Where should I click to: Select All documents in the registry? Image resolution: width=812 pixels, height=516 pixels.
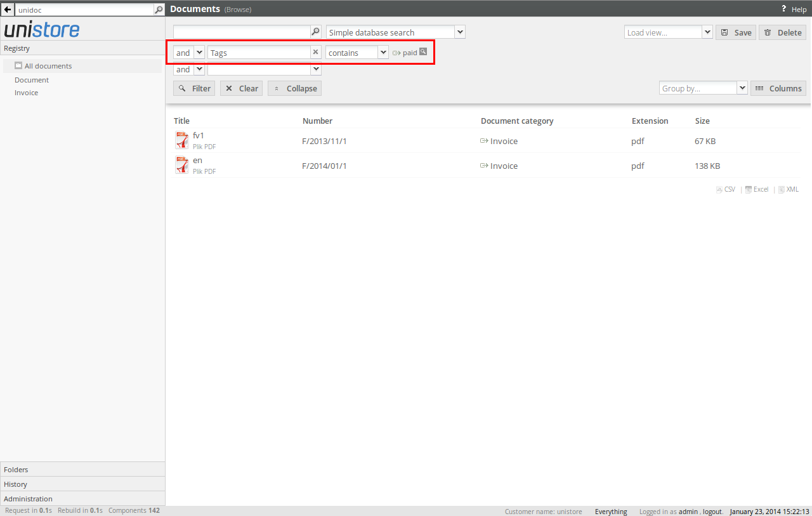click(82, 66)
